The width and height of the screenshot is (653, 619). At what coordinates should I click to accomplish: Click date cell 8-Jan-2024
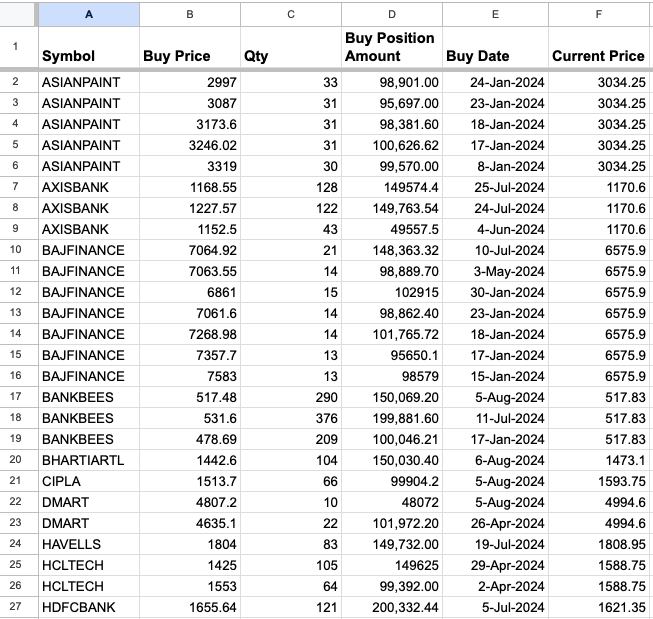[495, 166]
